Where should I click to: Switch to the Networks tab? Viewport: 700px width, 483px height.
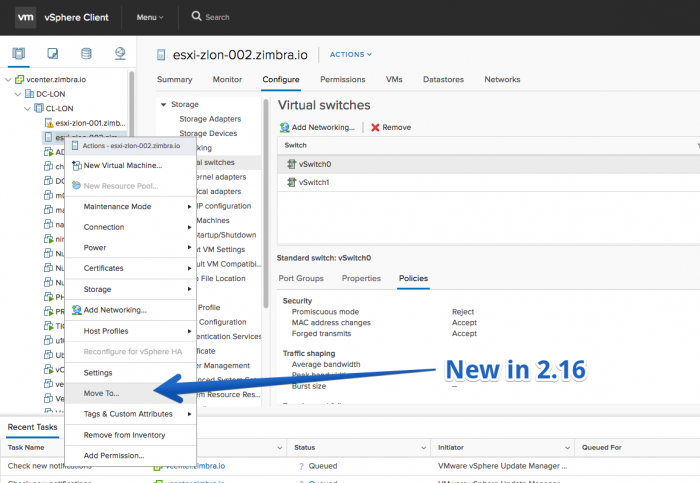coord(502,79)
